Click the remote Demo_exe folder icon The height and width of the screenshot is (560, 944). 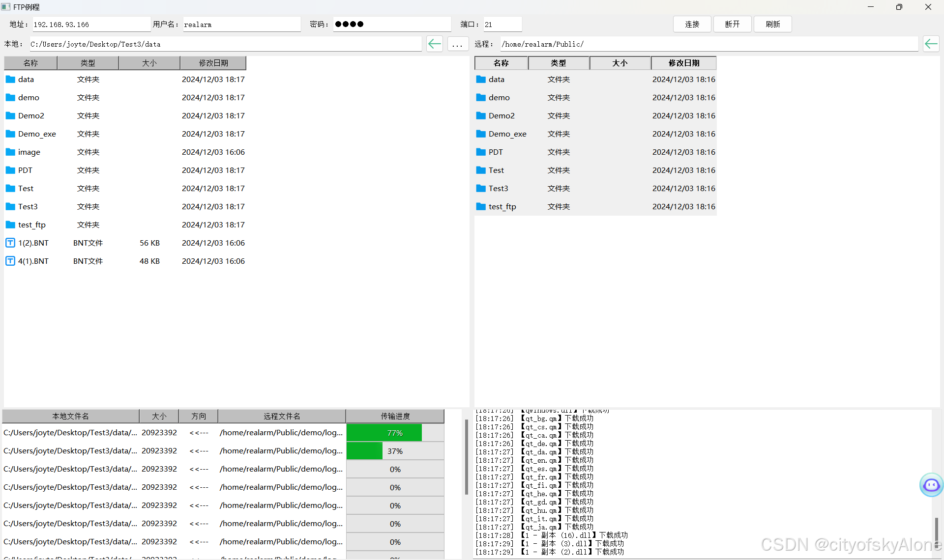pyautogui.click(x=481, y=134)
